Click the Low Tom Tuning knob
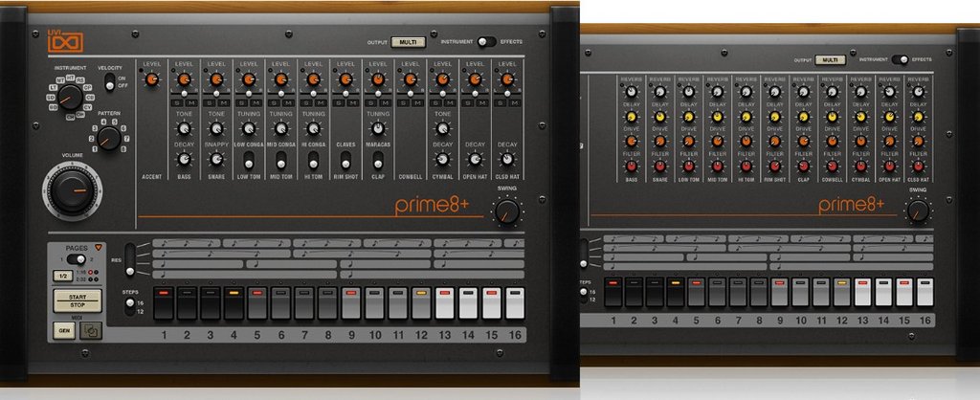This screenshot has width=980, height=400. [x=249, y=128]
